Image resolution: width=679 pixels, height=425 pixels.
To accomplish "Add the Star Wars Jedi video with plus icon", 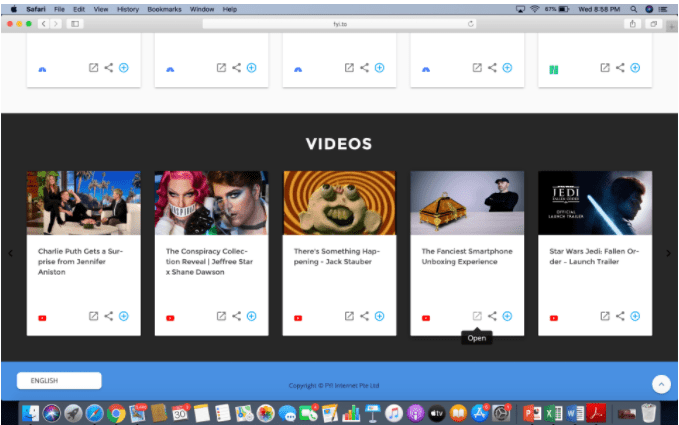I will pyautogui.click(x=635, y=316).
